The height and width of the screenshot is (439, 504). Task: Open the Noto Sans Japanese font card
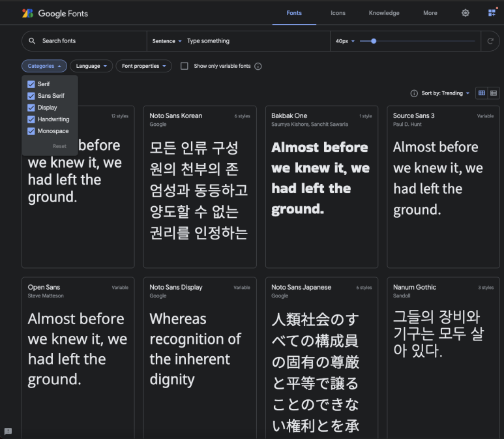coord(321,358)
